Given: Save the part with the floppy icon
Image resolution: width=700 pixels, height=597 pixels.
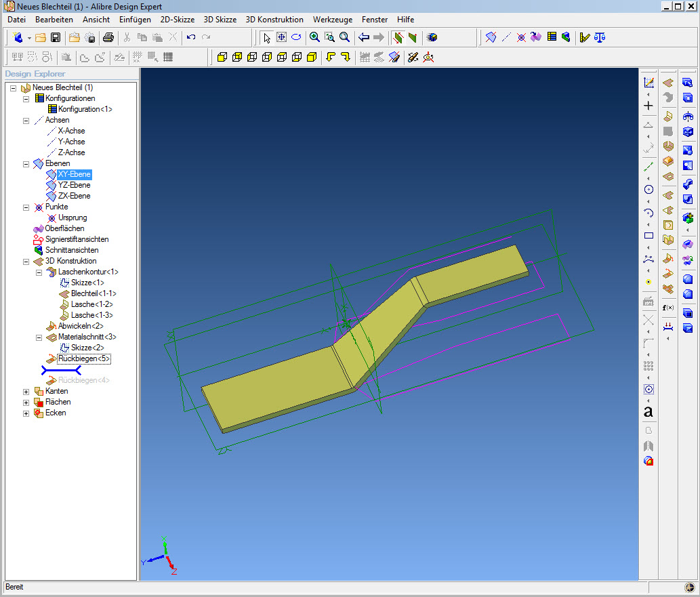Looking at the screenshot, I should coord(56,37).
